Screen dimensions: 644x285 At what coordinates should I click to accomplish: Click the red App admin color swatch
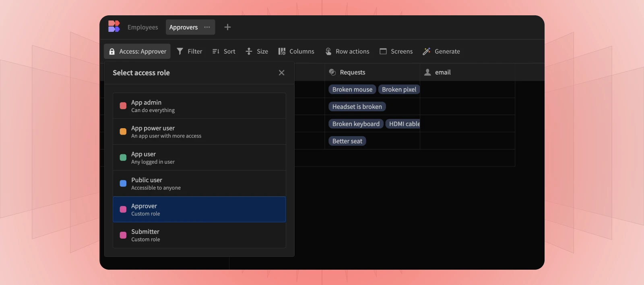pos(123,106)
